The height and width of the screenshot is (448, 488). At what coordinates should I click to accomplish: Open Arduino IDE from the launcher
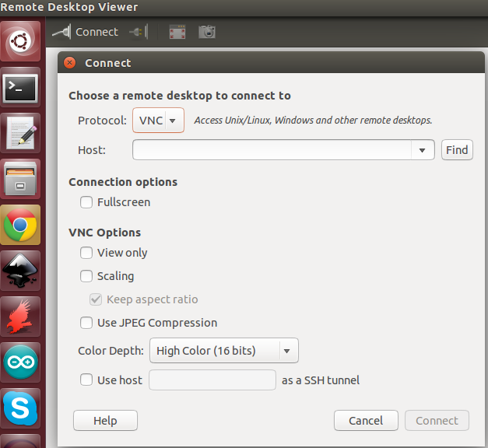(x=20, y=362)
